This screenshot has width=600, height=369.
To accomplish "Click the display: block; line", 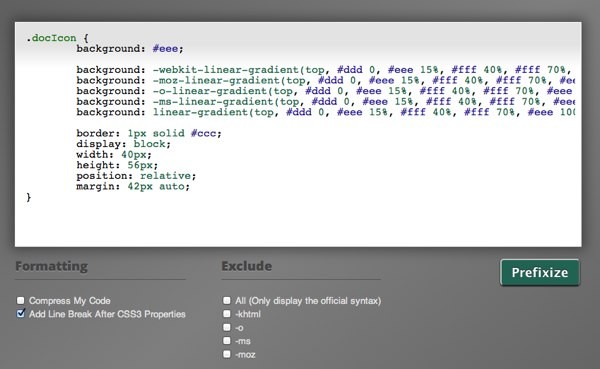I will [x=123, y=144].
